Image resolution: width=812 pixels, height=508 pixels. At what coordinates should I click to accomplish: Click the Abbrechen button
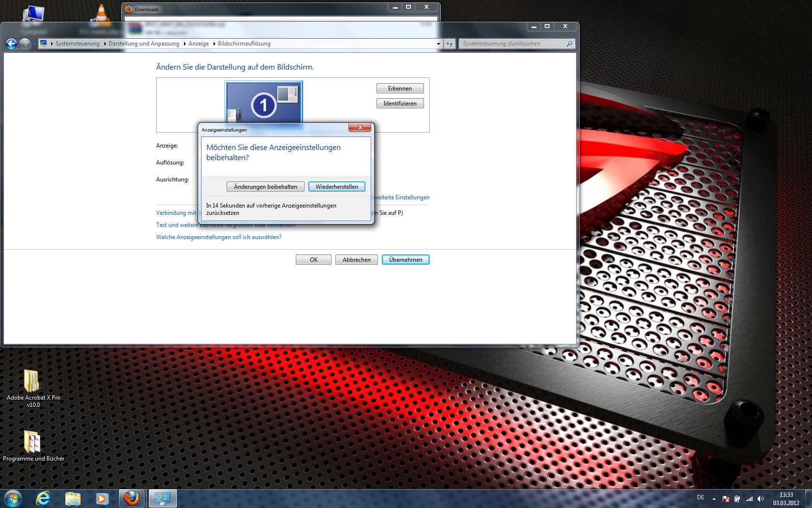tap(357, 260)
